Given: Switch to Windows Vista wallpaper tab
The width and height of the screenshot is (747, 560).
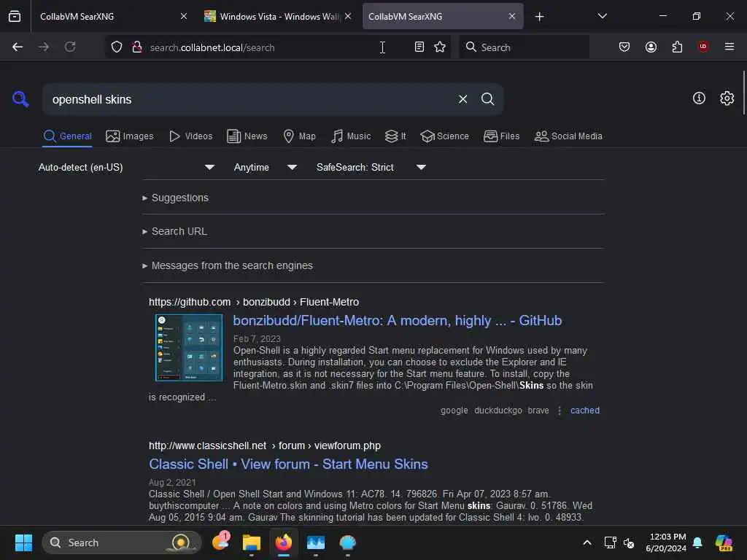Looking at the screenshot, I should click(x=278, y=17).
